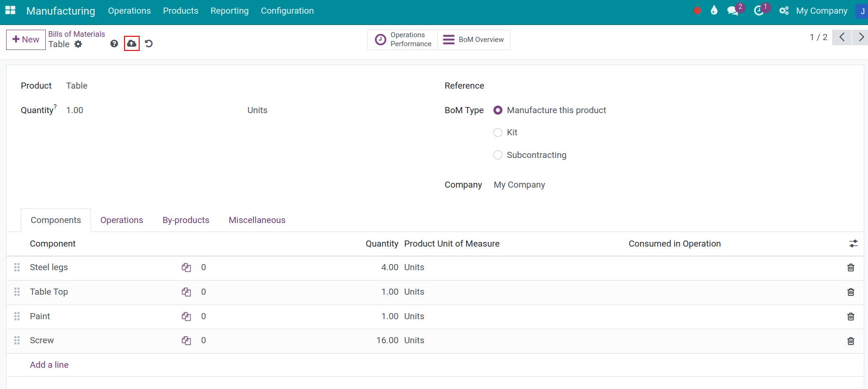Open the attachments icon for Steel legs

[x=186, y=267]
